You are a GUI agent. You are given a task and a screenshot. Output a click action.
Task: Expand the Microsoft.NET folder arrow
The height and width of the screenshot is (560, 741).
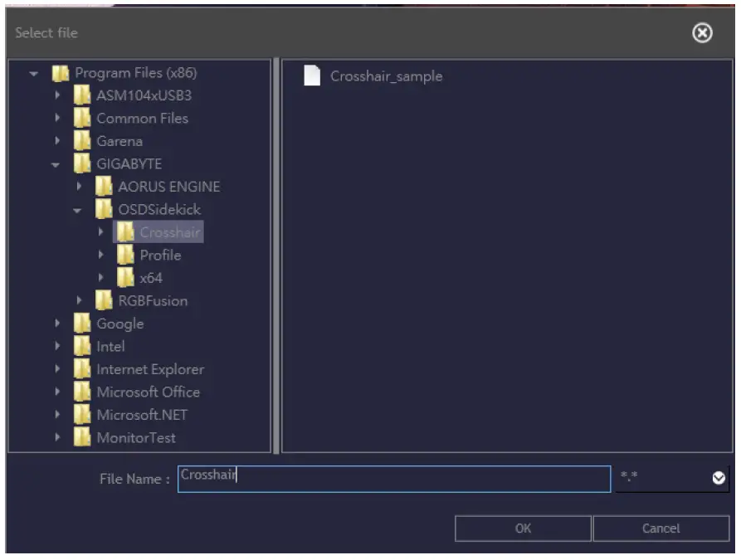[x=57, y=415]
